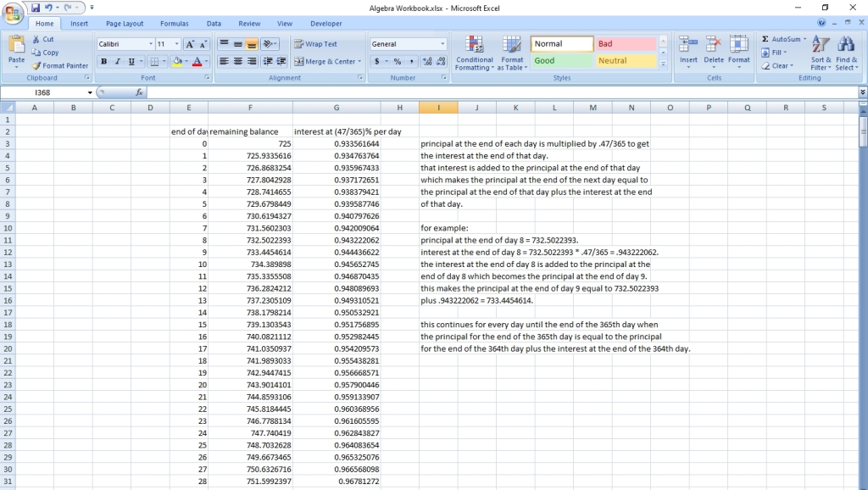Open Conditional Formatting menu
This screenshot has height=490, width=868.
475,53
